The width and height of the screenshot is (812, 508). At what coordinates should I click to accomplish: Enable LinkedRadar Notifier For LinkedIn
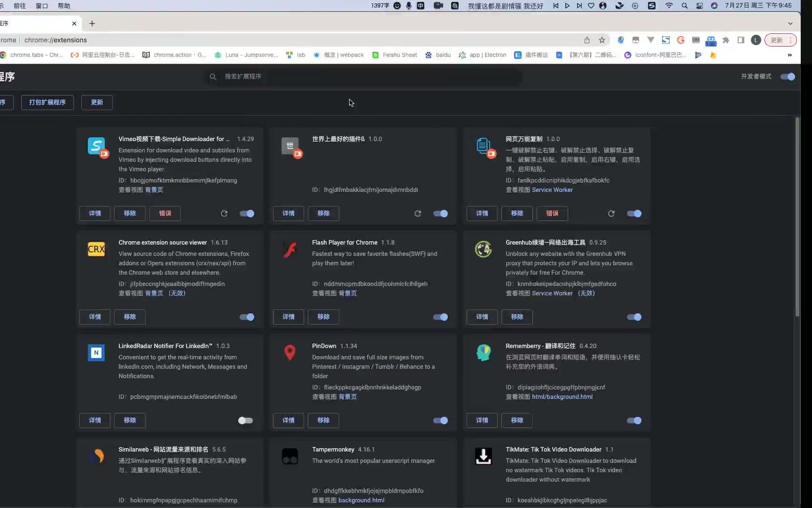(x=245, y=421)
